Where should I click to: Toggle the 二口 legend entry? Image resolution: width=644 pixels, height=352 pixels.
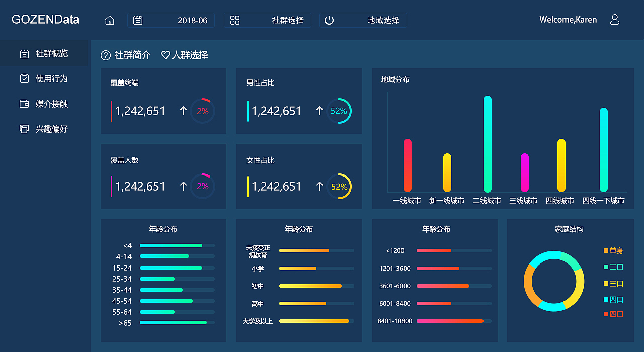614,267
